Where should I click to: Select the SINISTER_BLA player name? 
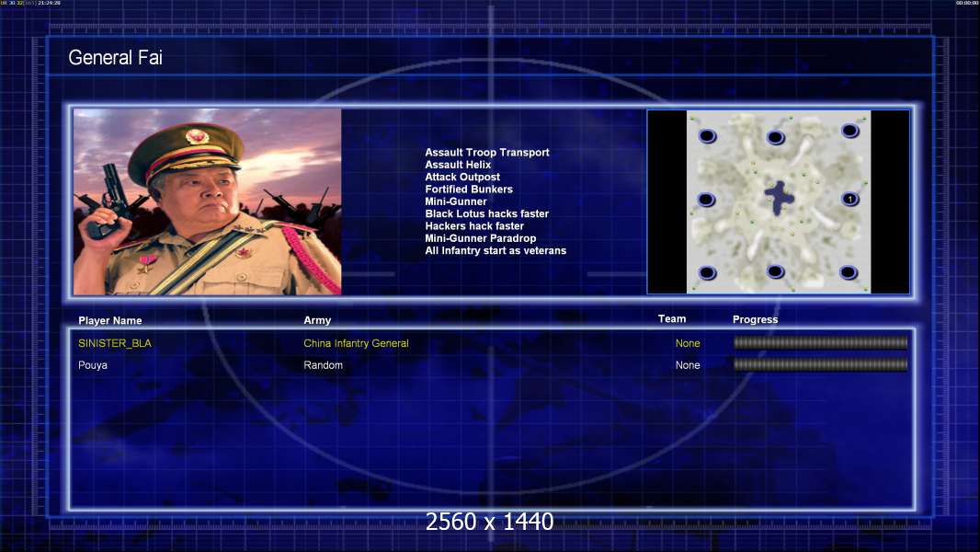(x=115, y=343)
